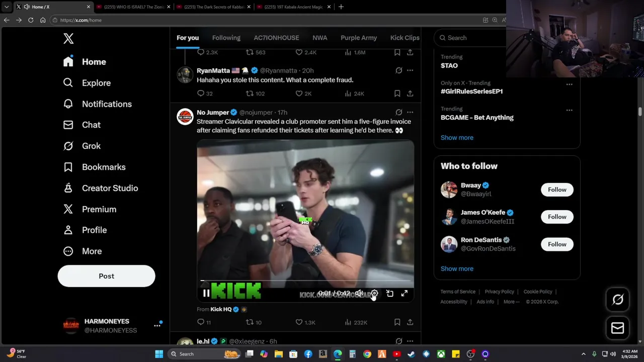
Task: Seek on the video progress bar
Action: pos(306,281)
